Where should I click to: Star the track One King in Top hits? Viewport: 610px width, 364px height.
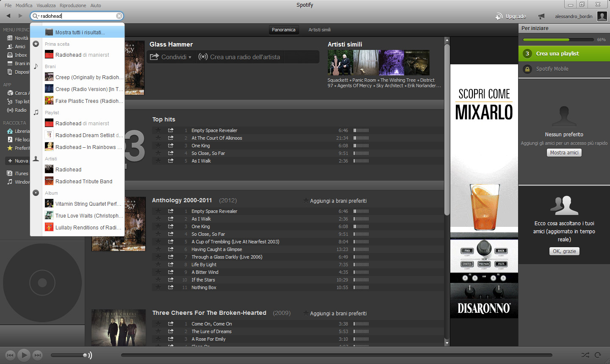(x=158, y=146)
